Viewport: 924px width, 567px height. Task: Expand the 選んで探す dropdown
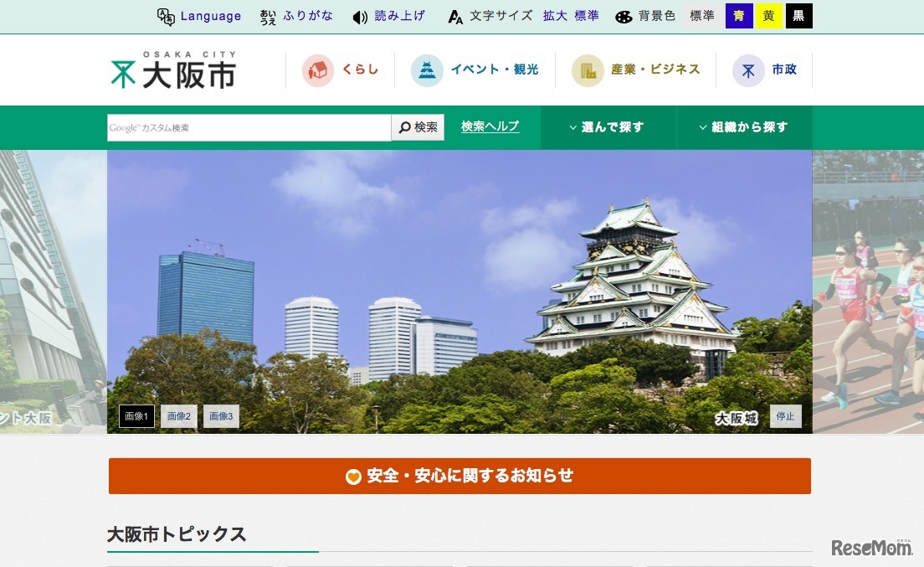608,126
